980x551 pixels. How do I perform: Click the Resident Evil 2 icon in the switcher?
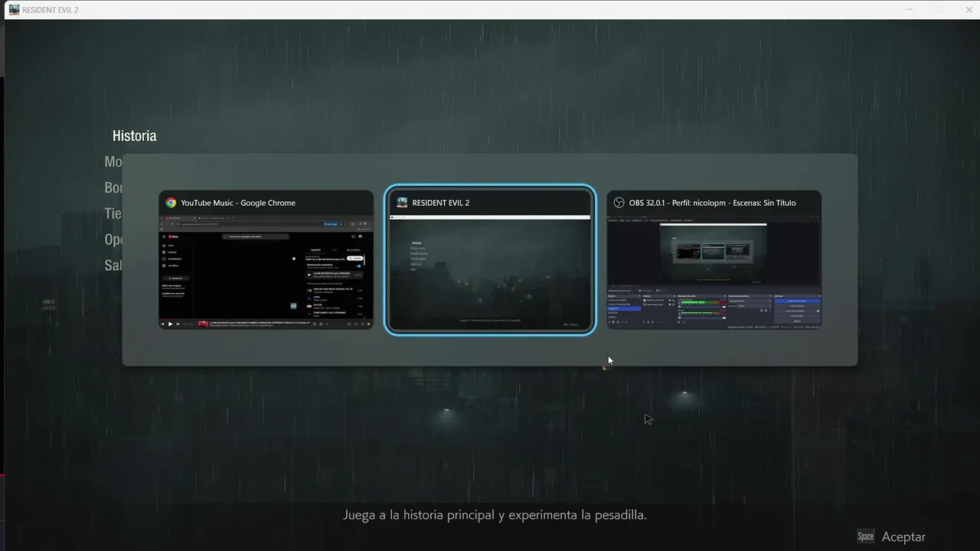click(402, 203)
